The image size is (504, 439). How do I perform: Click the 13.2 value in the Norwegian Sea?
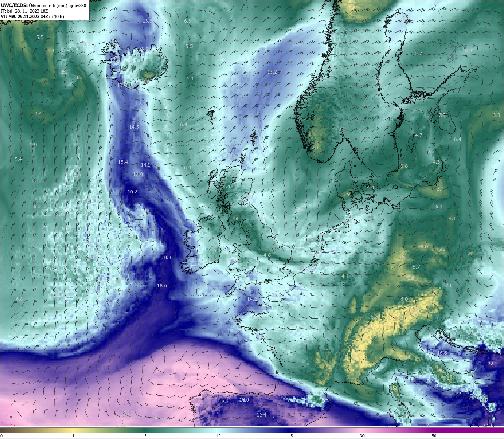(272, 72)
